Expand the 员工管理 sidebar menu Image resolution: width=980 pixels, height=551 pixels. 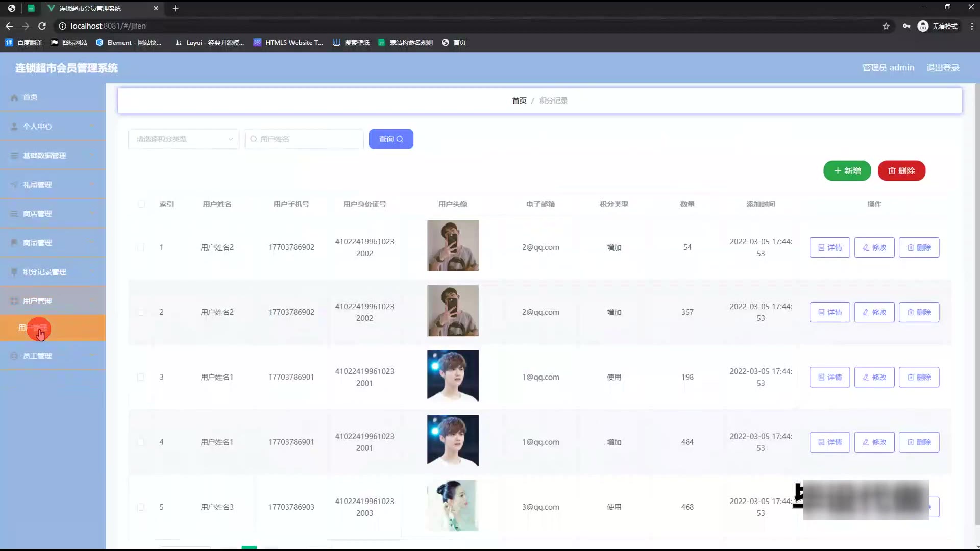[x=53, y=356]
